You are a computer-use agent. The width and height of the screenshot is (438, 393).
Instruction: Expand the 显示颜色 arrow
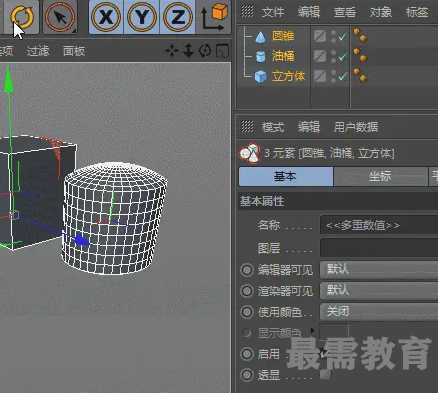point(312,331)
